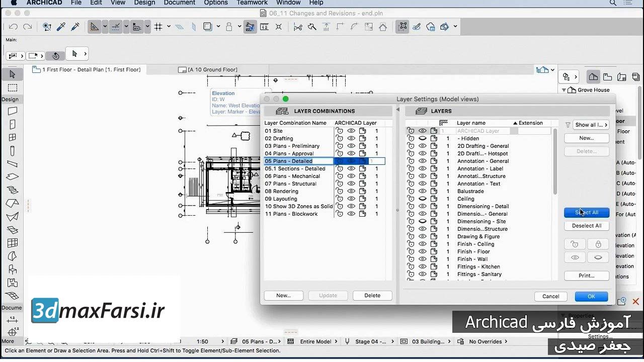Open the Publisher Sets icon in the Navigator
This screenshot has height=362, width=644.
point(636,77)
